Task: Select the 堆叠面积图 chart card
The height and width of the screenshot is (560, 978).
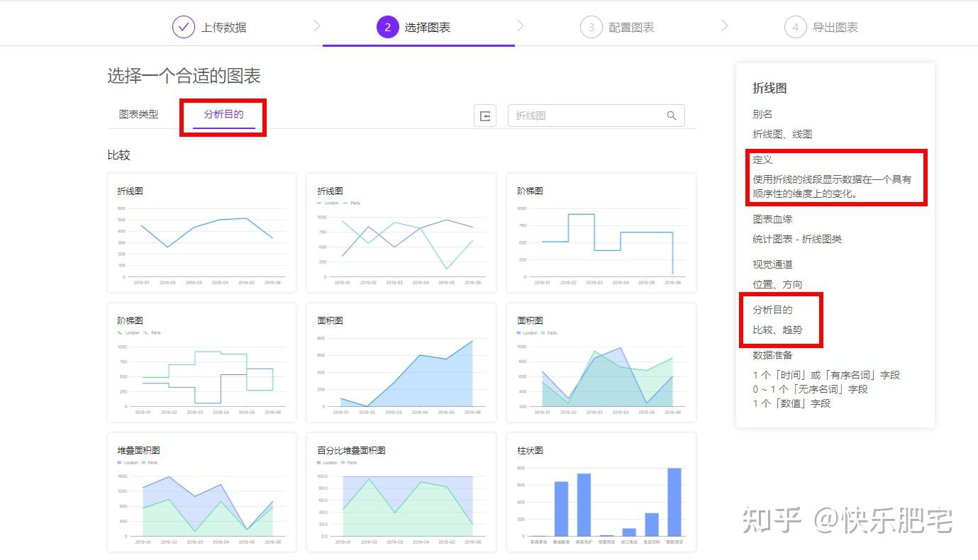Action: pyautogui.click(x=201, y=492)
